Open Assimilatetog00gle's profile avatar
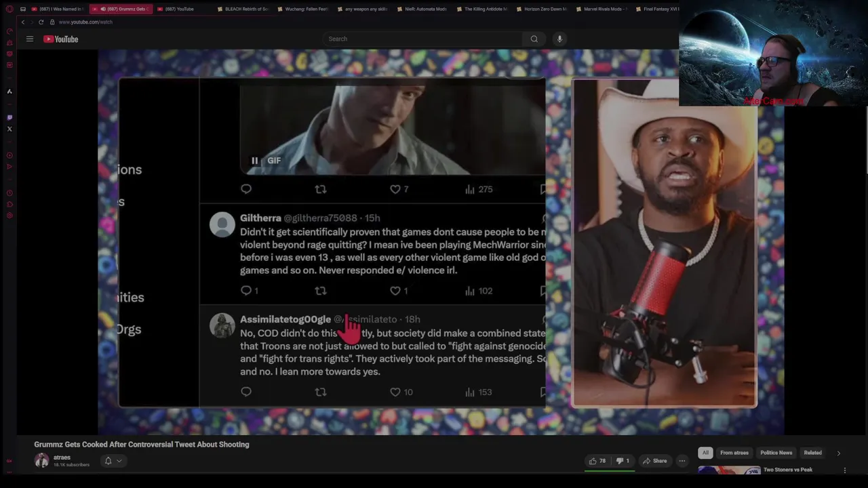Viewport: 868px width, 488px height. 222,325
